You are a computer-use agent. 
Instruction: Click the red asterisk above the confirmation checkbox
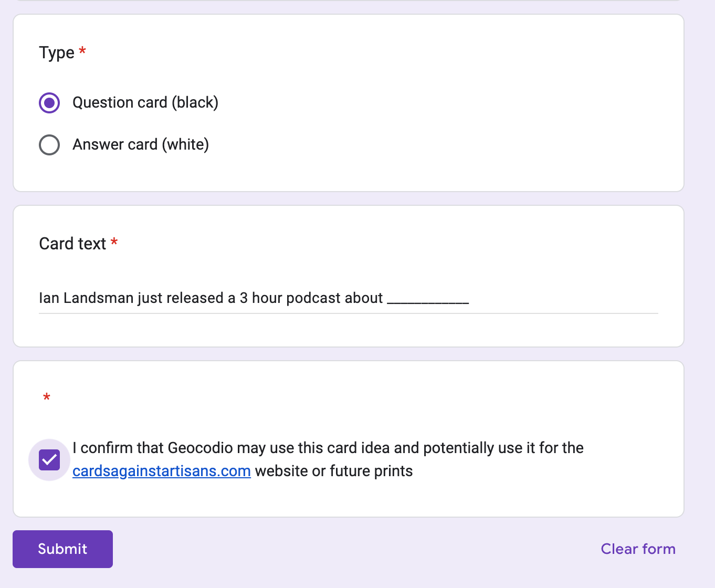point(47,397)
